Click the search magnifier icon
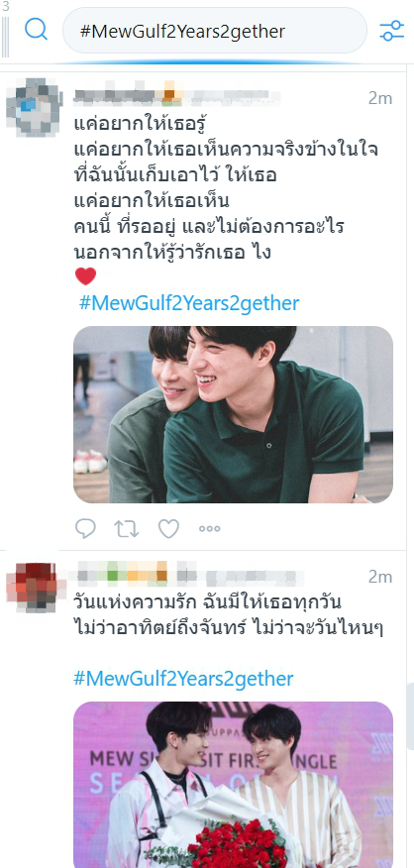 coord(36,30)
